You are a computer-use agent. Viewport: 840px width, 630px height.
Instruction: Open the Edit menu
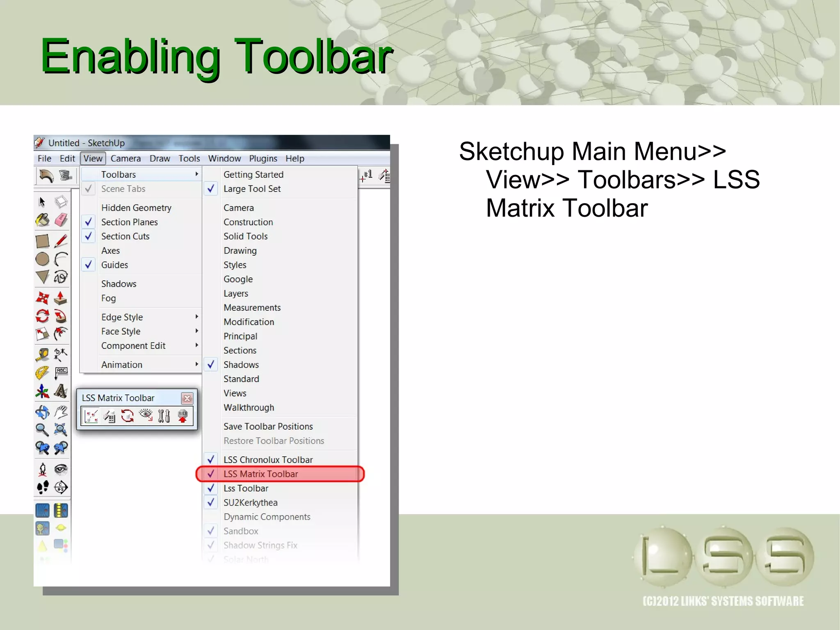(x=67, y=158)
